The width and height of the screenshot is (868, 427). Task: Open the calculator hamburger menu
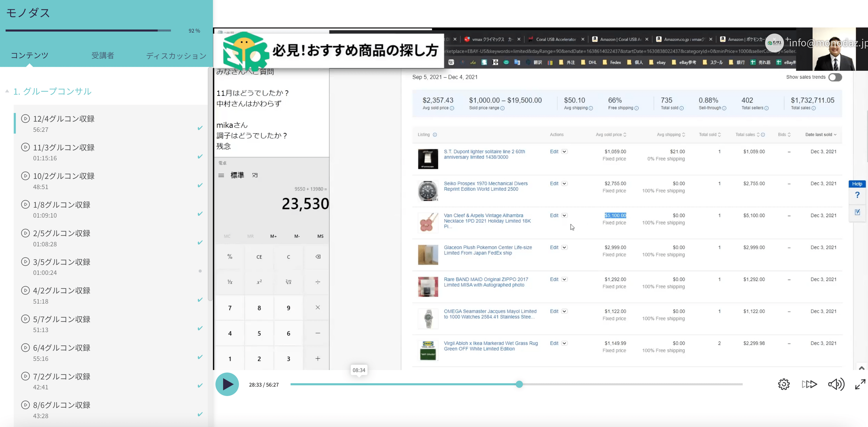click(221, 175)
